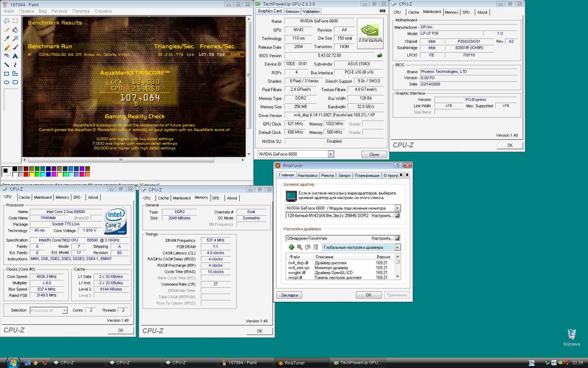Switch to the RivaTuner taskbar button
This screenshot has width=588, height=368.
[x=302, y=363]
